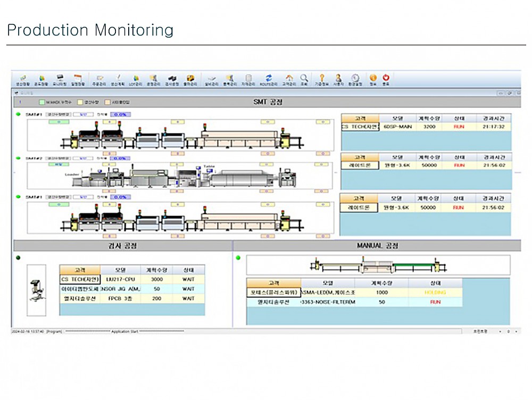
Task: Click the 레이트론 customer cell for SMT#2
Action: (359, 165)
